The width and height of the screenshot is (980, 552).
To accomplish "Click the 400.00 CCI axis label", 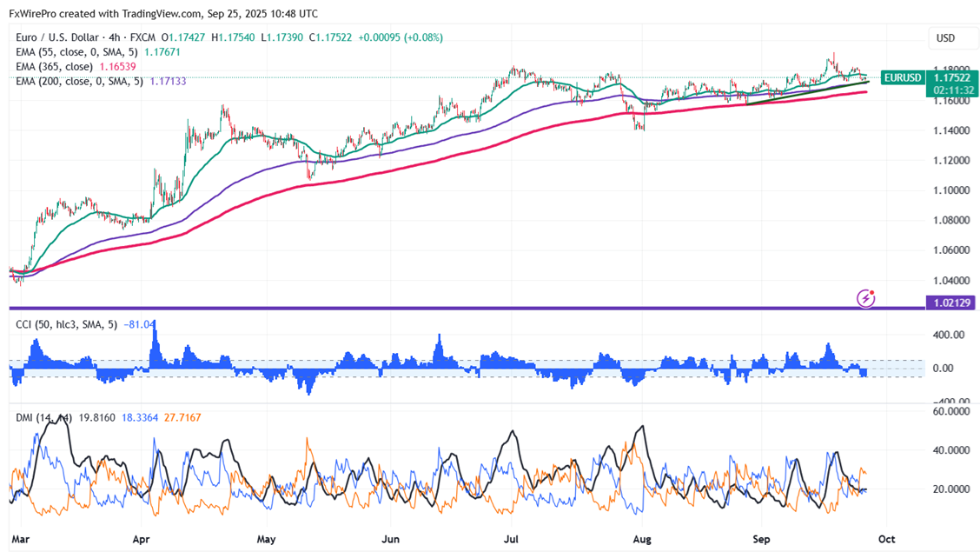I will pyautogui.click(x=949, y=335).
